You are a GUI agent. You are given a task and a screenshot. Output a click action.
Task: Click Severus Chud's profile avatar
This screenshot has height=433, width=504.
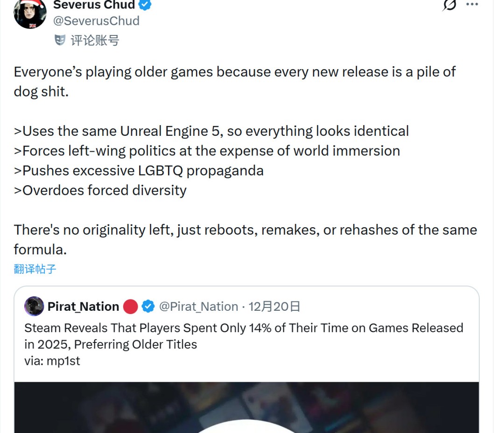(x=30, y=13)
